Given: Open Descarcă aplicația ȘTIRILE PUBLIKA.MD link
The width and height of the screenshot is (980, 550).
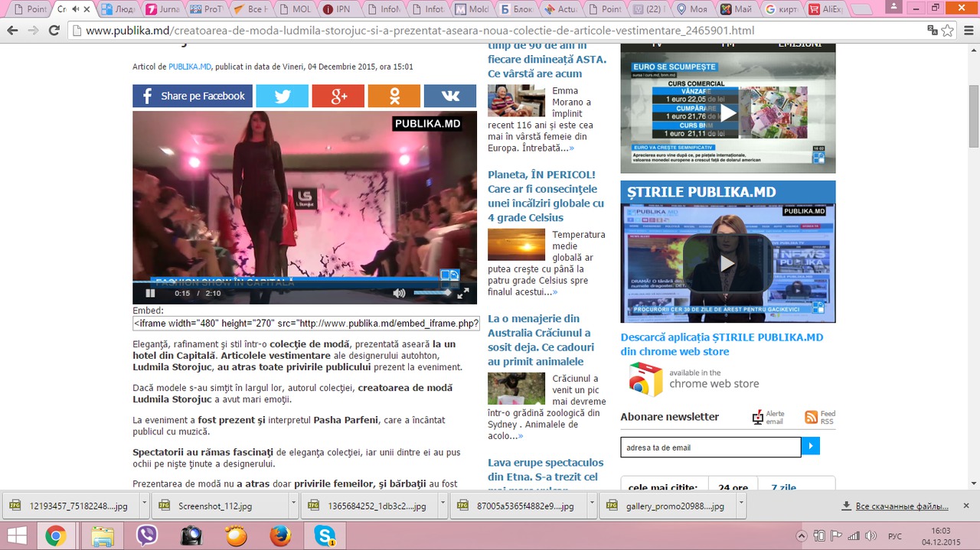Looking at the screenshot, I should pos(722,344).
